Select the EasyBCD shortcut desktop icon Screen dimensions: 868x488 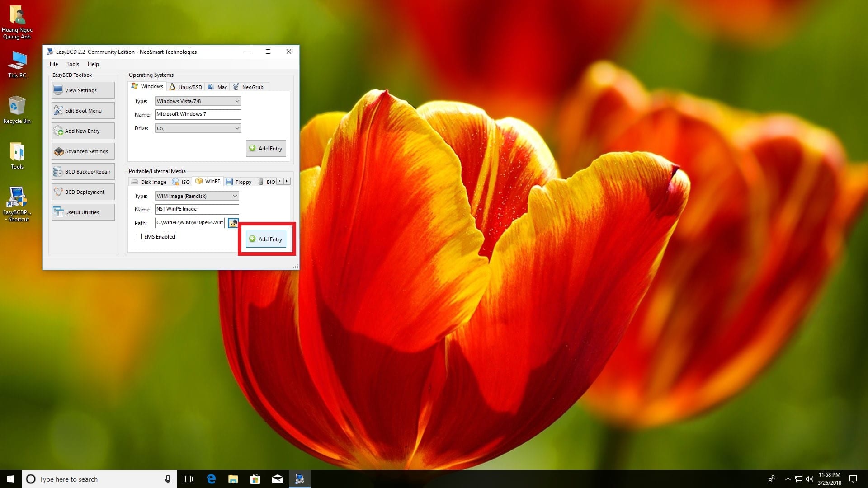[x=17, y=204]
